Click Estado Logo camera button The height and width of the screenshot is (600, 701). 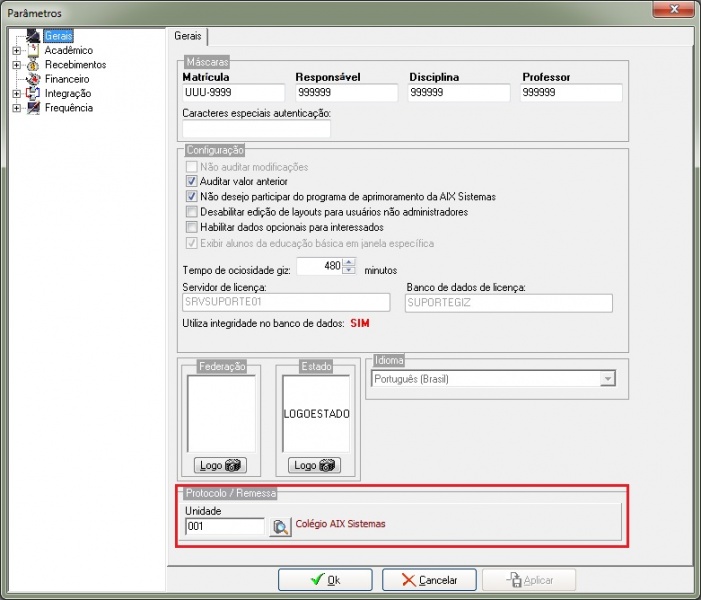point(314,465)
